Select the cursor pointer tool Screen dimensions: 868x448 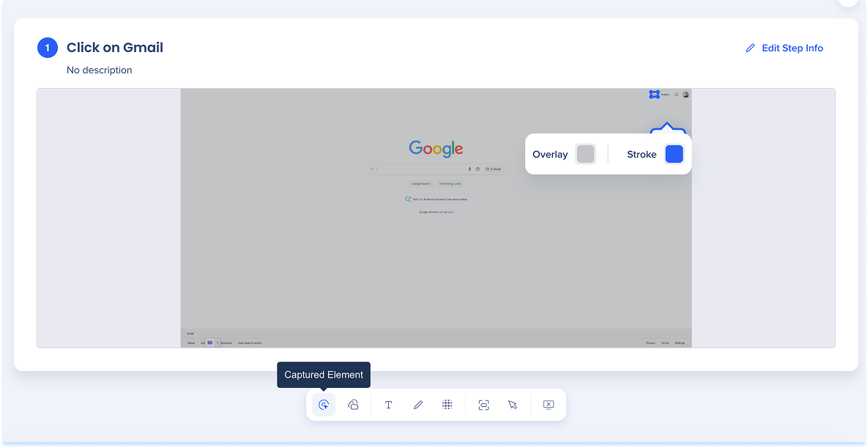pos(513,405)
